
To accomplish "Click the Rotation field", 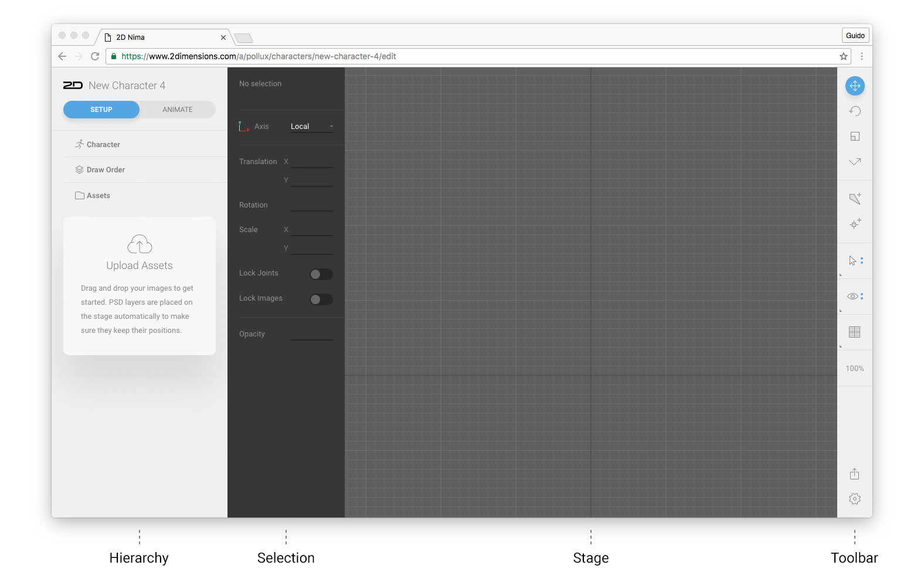I will 312,205.
